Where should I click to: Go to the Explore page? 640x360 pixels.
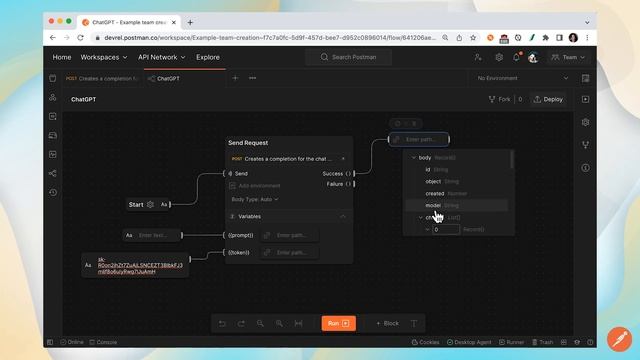[208, 57]
